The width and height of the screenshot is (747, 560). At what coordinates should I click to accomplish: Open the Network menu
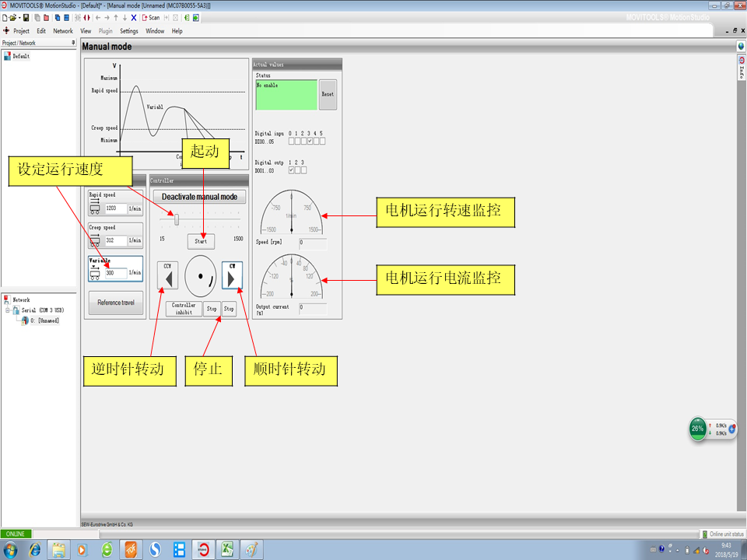pyautogui.click(x=63, y=31)
